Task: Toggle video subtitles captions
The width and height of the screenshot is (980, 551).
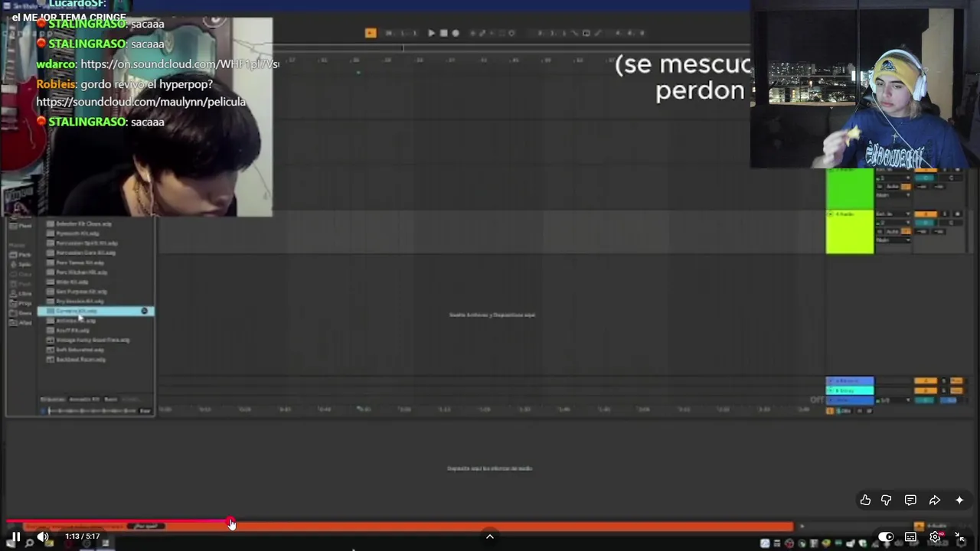Action: click(x=910, y=537)
